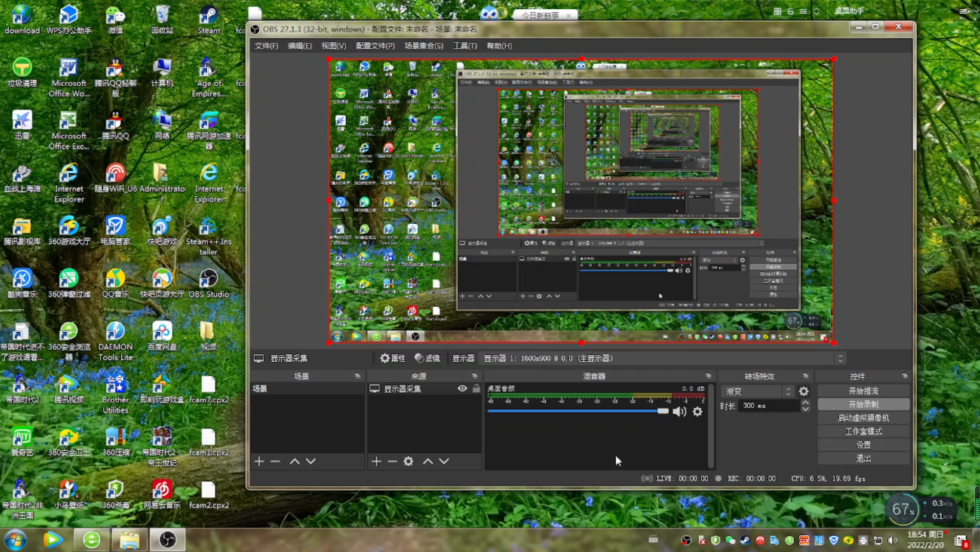Undock the 场景 panel with its float icon
980x552 pixels.
[x=357, y=376]
